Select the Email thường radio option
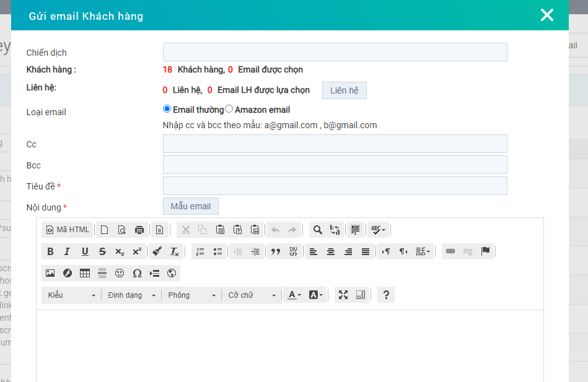588x382 pixels. [x=167, y=109]
